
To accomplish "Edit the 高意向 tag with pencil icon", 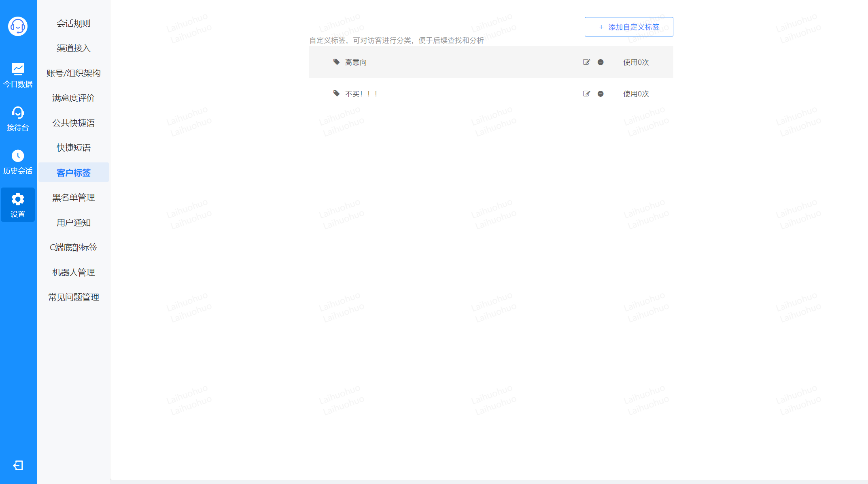I will coord(586,62).
